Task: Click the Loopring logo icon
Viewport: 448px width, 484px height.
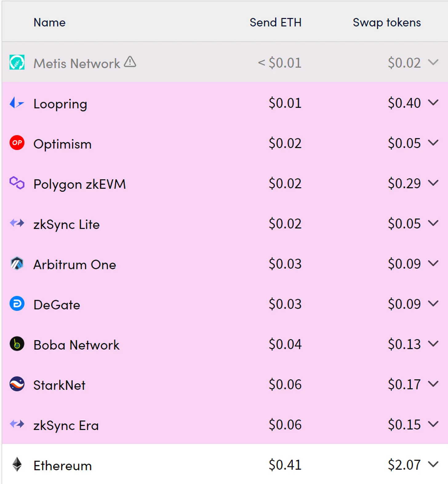Action: click(17, 103)
